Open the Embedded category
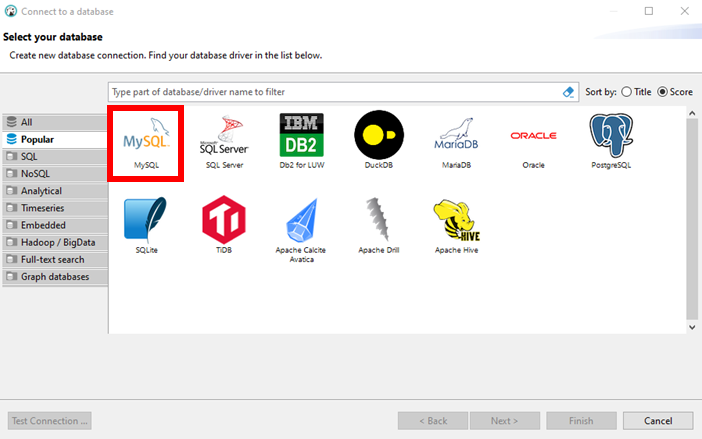The height and width of the screenshot is (439, 702). 55,225
